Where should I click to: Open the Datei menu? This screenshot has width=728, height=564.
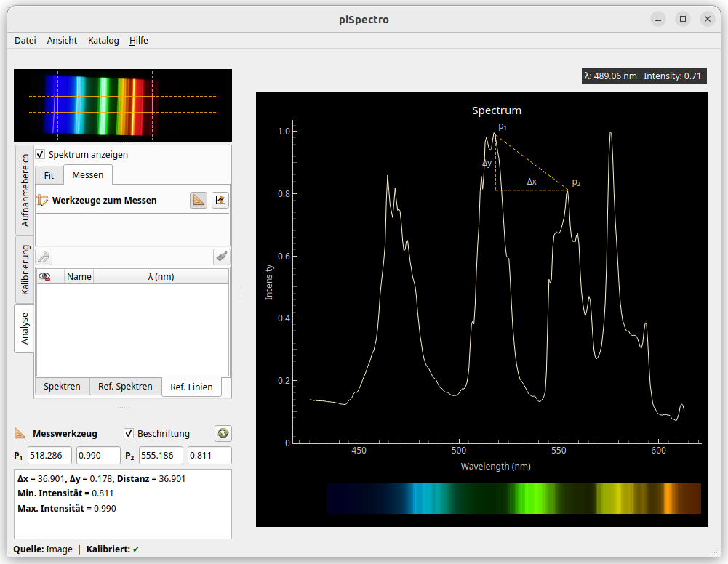click(x=25, y=41)
